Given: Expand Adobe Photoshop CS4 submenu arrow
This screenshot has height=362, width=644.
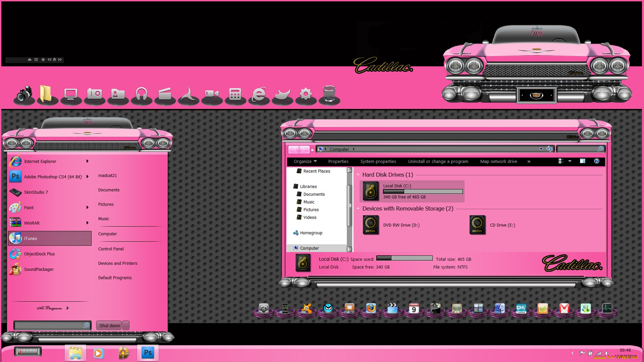Looking at the screenshot, I should pyautogui.click(x=88, y=177).
